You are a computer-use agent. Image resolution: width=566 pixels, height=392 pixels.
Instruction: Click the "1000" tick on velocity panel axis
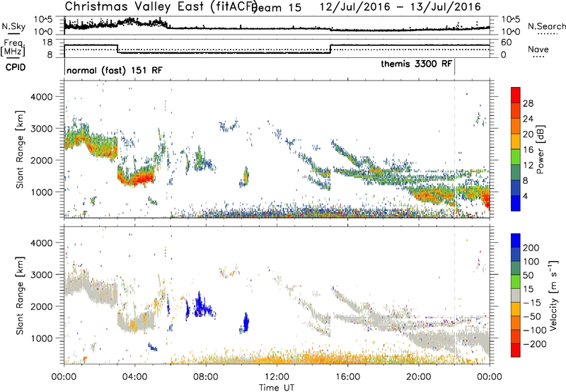tap(42, 338)
